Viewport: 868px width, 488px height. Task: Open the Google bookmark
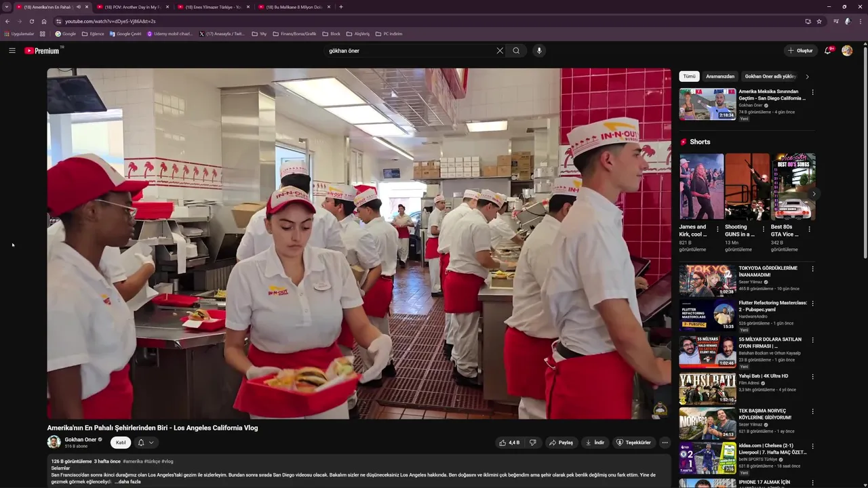click(66, 34)
